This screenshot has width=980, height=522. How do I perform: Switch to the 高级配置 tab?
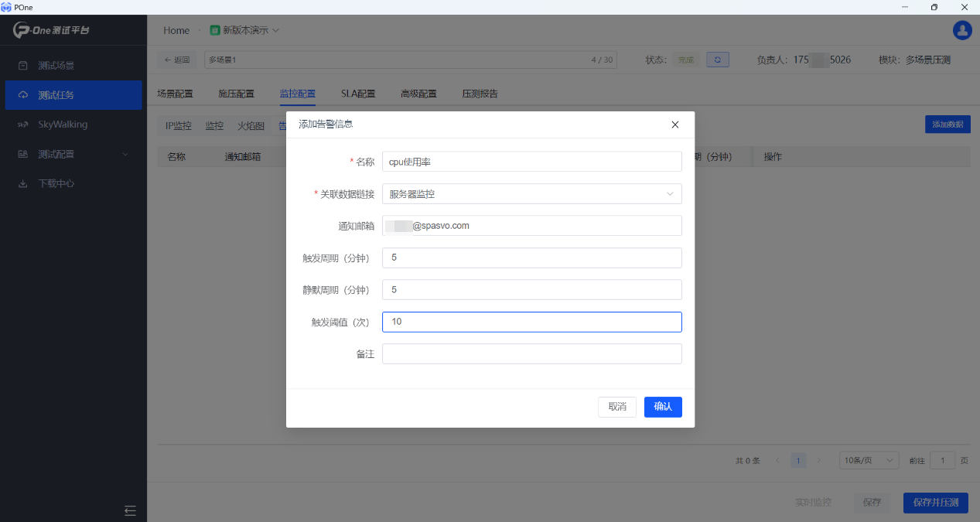tap(418, 94)
